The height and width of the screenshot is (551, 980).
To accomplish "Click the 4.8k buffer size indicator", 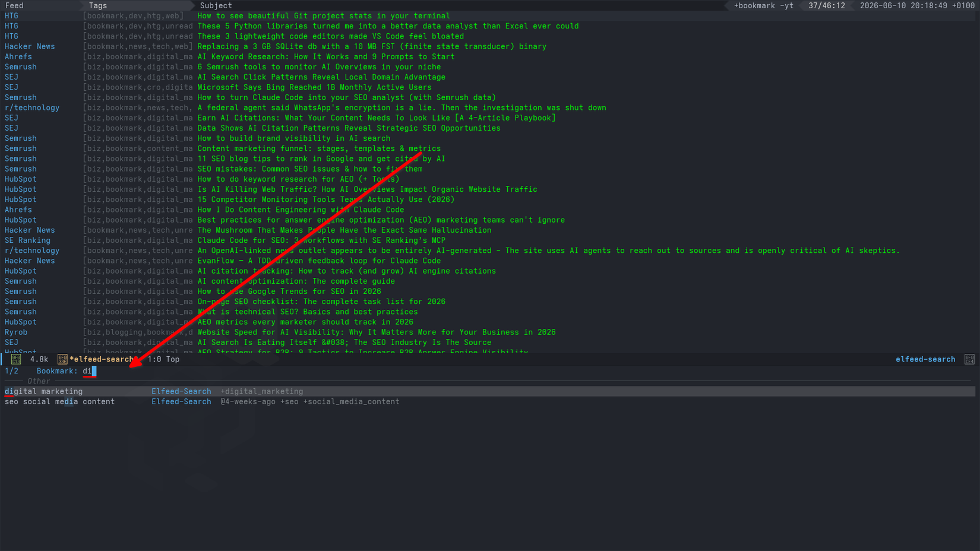I will point(39,359).
